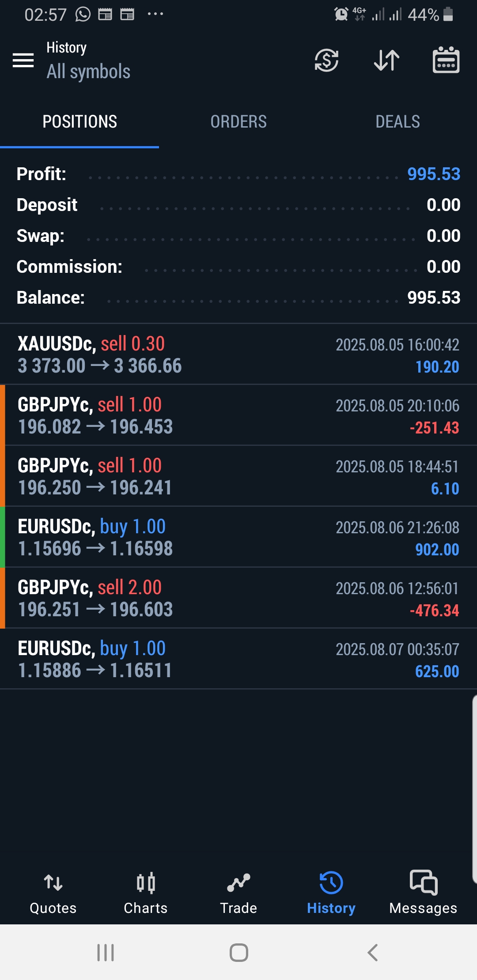The image size is (477, 980).
Task: Select the POSITIONS tab
Action: (79, 122)
